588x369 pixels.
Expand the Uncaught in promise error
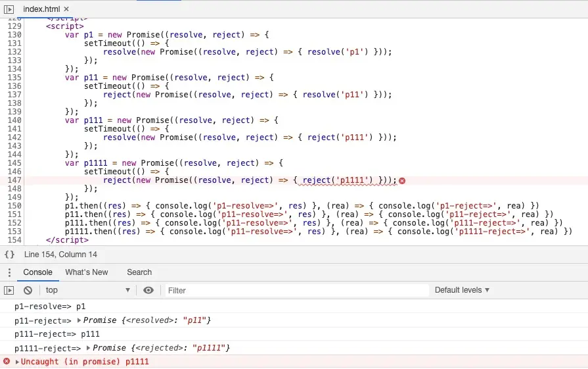point(17,362)
